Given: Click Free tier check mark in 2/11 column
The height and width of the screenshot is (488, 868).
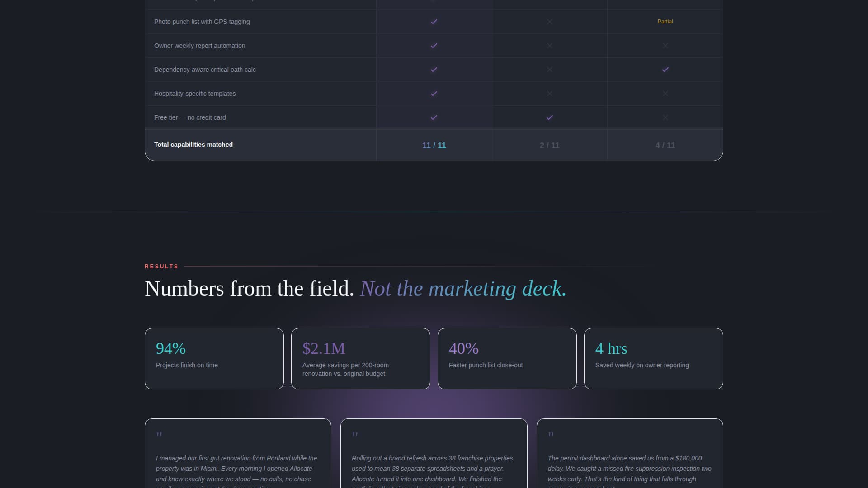Looking at the screenshot, I should tap(550, 117).
